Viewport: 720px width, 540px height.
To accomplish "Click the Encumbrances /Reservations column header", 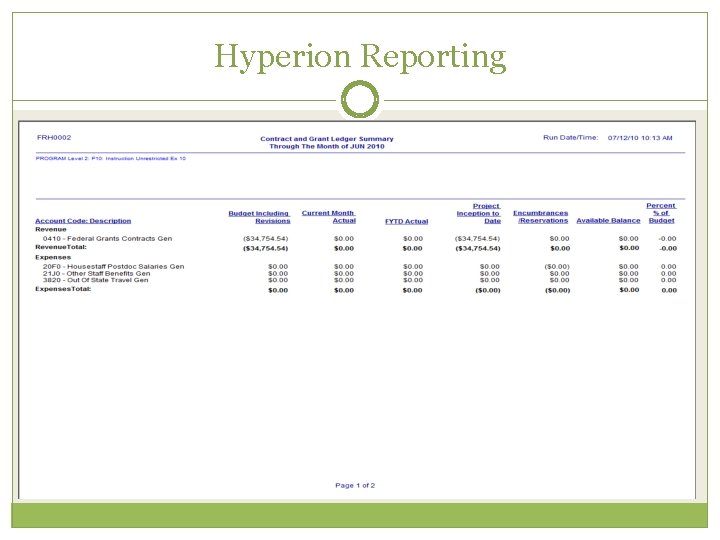I will [x=540, y=217].
